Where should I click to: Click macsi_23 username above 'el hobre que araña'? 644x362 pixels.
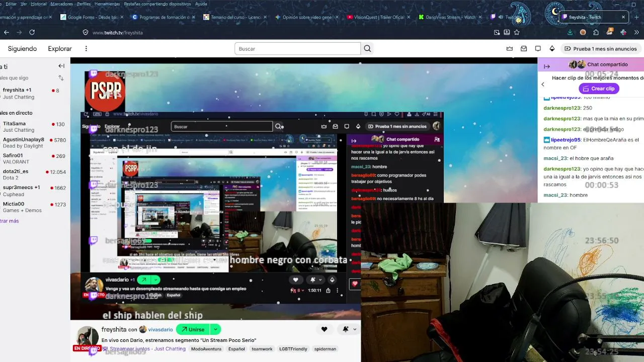click(555, 158)
